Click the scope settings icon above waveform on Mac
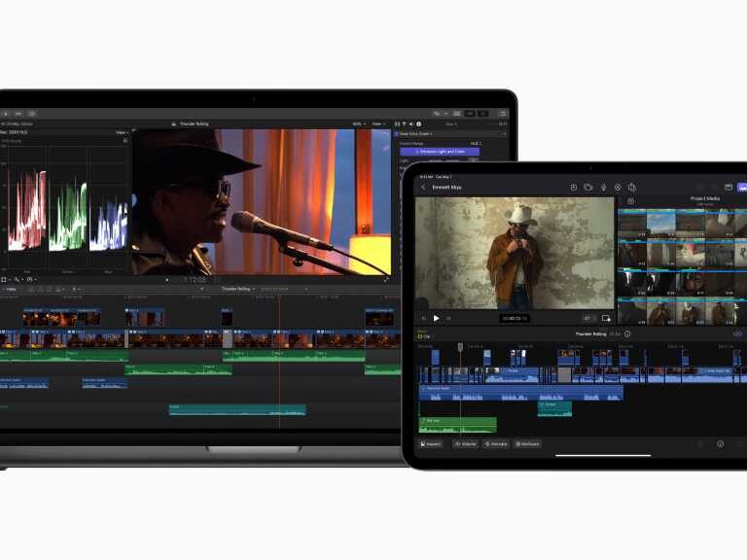 125,141
